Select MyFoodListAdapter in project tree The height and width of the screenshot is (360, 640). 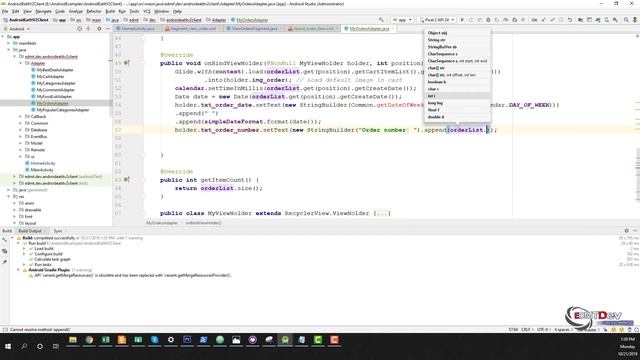[x=54, y=96]
